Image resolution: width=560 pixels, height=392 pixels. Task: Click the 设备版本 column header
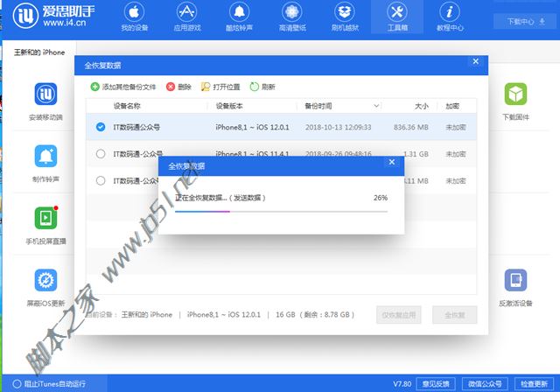point(229,106)
